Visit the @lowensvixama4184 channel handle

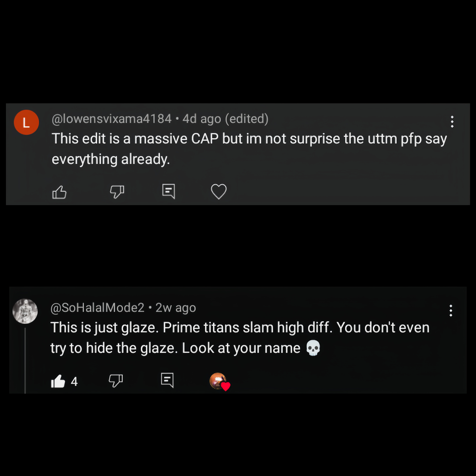pyautogui.click(x=112, y=119)
